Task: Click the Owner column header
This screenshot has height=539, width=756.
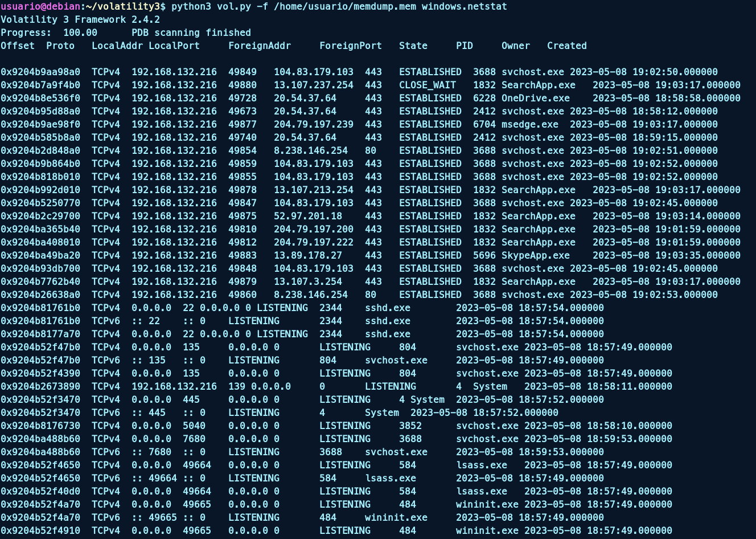Action: pyautogui.click(x=515, y=46)
